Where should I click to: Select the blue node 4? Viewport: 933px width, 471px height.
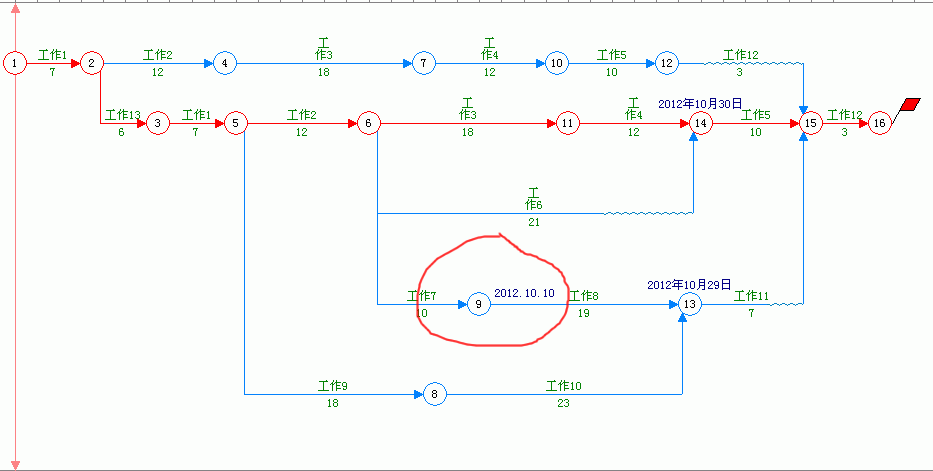click(x=224, y=62)
